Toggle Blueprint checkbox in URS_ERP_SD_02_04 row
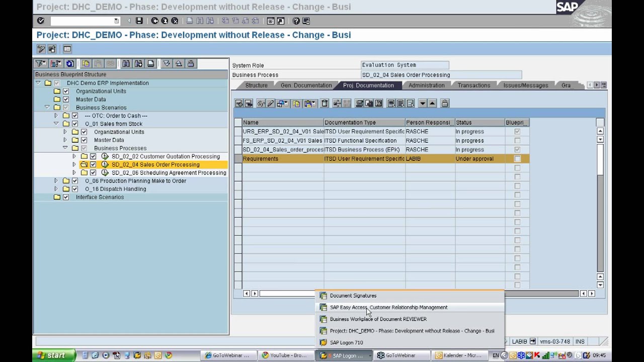 point(517,132)
